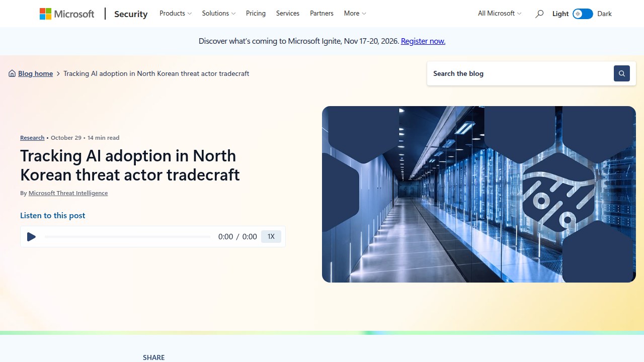Click the audio time display 0:00 / 0:00

pos(237,237)
